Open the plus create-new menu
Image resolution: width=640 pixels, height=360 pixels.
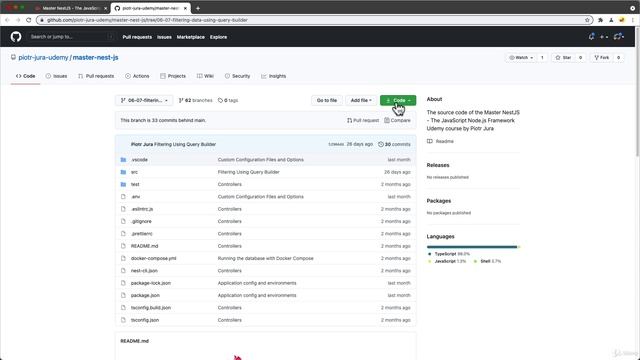tap(604, 37)
